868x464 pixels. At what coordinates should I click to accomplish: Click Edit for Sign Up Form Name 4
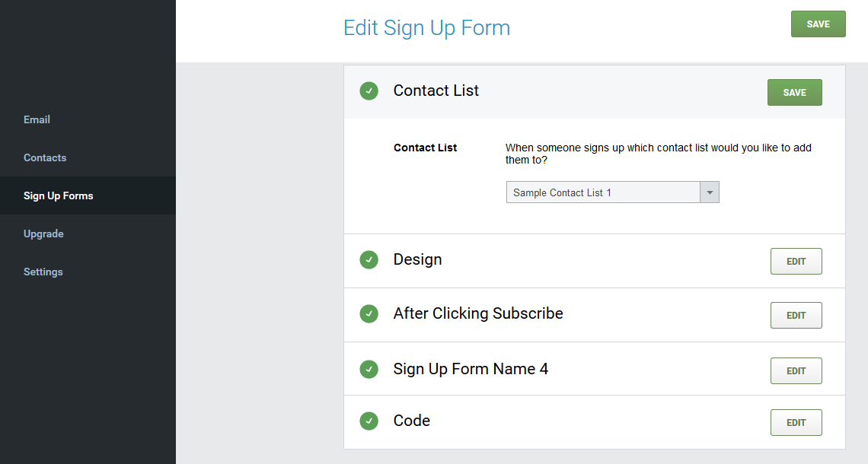(796, 370)
